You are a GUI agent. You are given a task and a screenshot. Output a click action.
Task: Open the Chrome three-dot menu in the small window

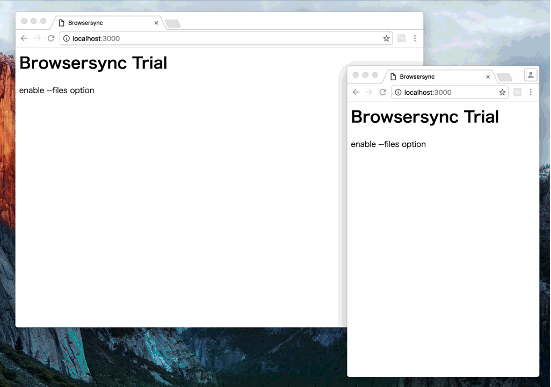pyautogui.click(x=531, y=92)
